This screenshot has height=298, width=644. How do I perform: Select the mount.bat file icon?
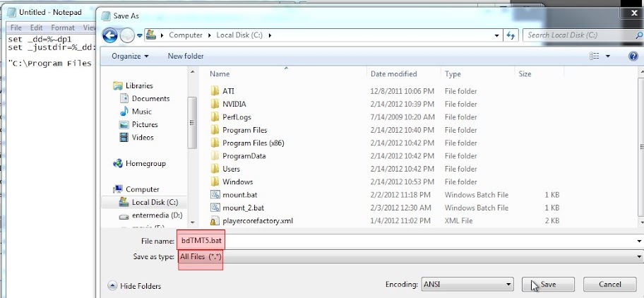215,195
